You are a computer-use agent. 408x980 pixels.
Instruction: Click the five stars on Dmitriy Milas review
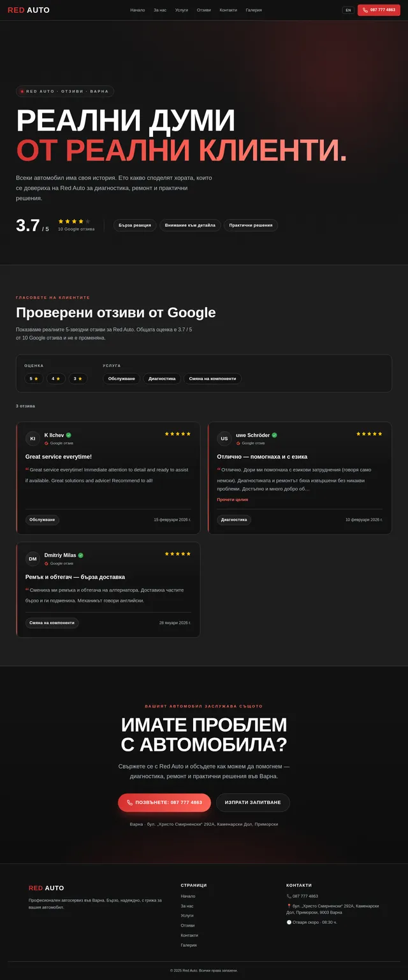point(178,554)
